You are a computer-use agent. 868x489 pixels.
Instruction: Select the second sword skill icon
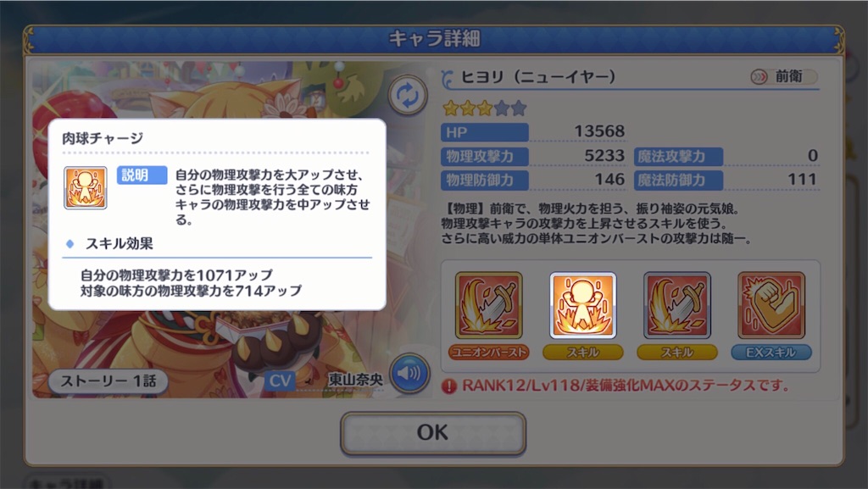click(x=677, y=305)
